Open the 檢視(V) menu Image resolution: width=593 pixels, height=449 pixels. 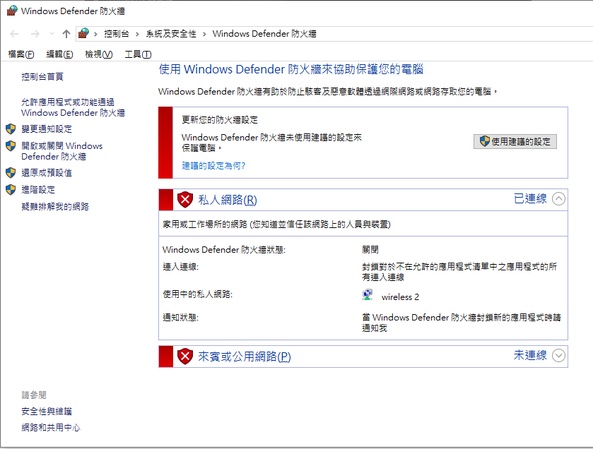[x=99, y=54]
